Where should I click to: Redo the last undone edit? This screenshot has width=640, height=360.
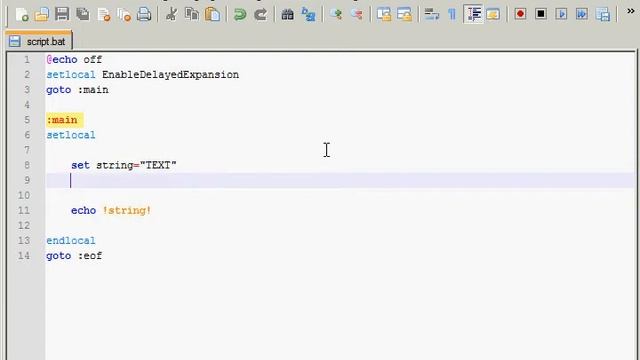tap(260, 15)
